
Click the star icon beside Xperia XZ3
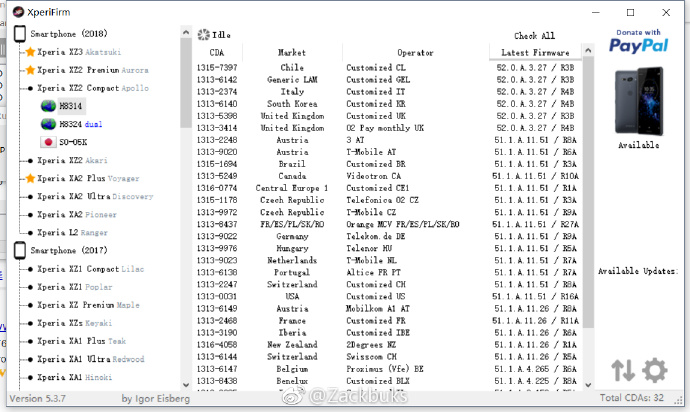[30, 52]
